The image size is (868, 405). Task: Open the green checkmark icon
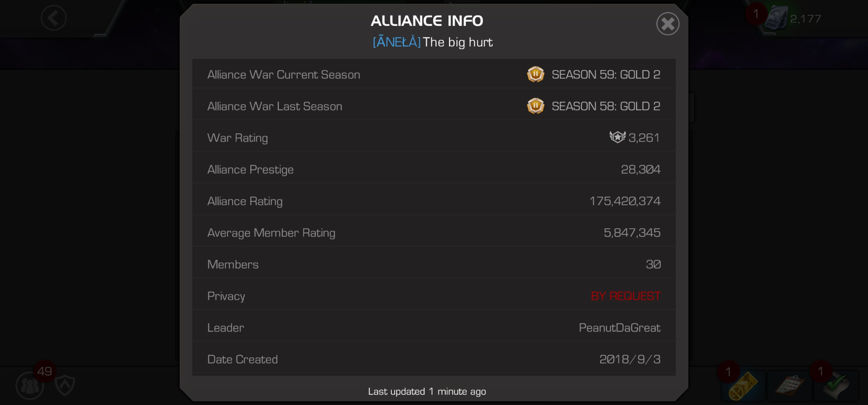tap(836, 387)
